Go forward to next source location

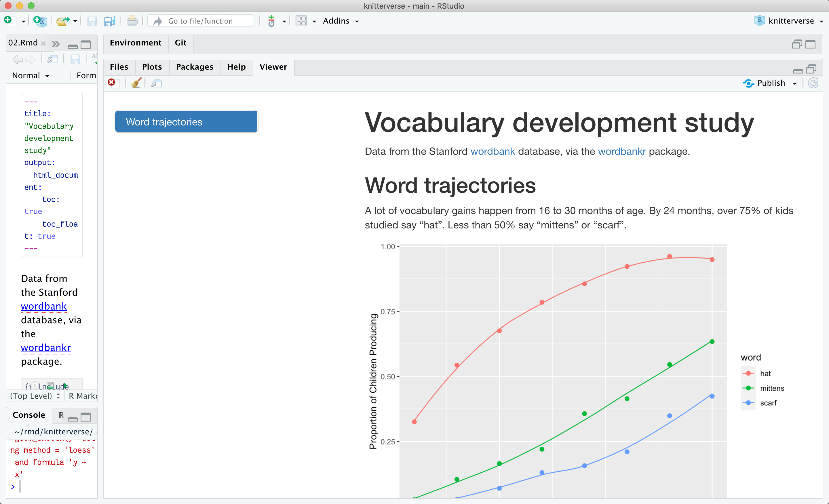[30, 60]
